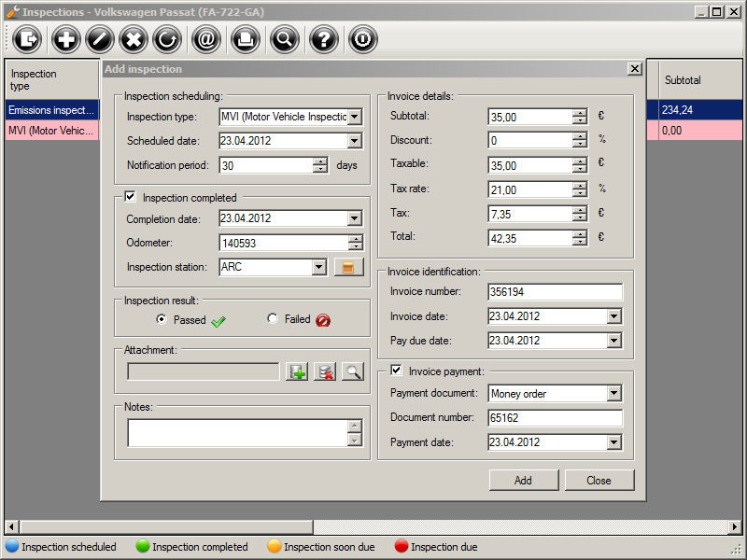Click the print toolbar icon
Image resolution: width=747 pixels, height=560 pixels.
[x=246, y=39]
